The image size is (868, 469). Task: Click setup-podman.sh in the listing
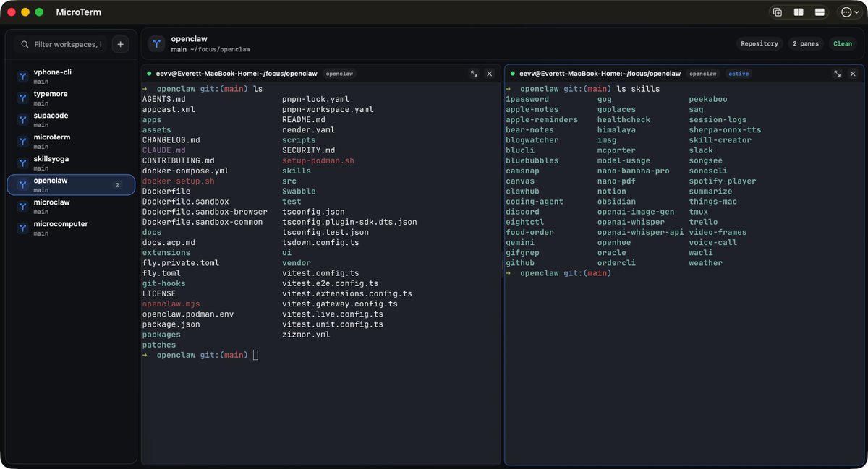click(x=318, y=160)
